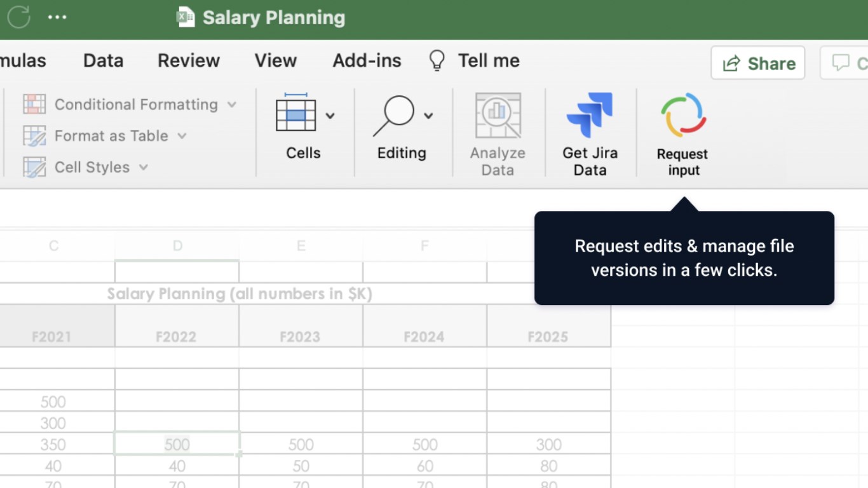Viewport: 868px width, 488px height.
Task: Click the Excel file icon beside Salary Planning
Action: [x=186, y=17]
